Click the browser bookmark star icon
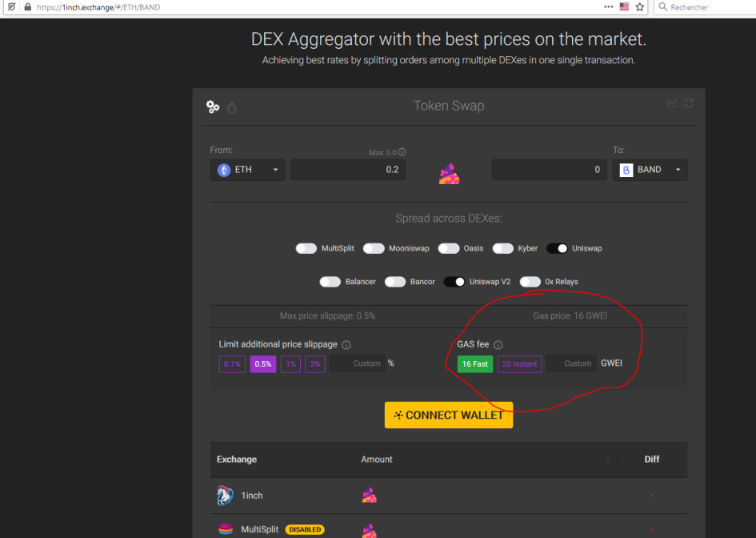The image size is (756, 538). click(640, 6)
